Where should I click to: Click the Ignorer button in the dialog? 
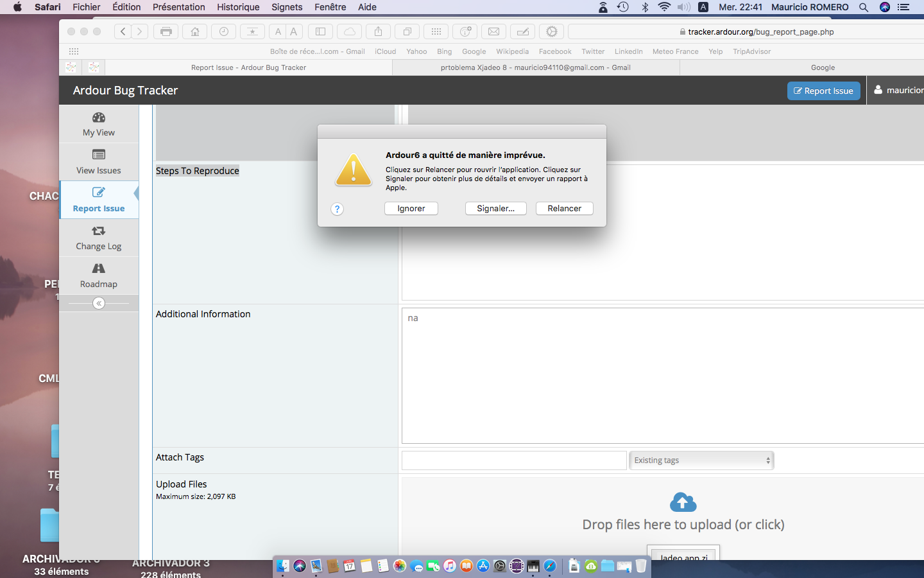coord(411,209)
